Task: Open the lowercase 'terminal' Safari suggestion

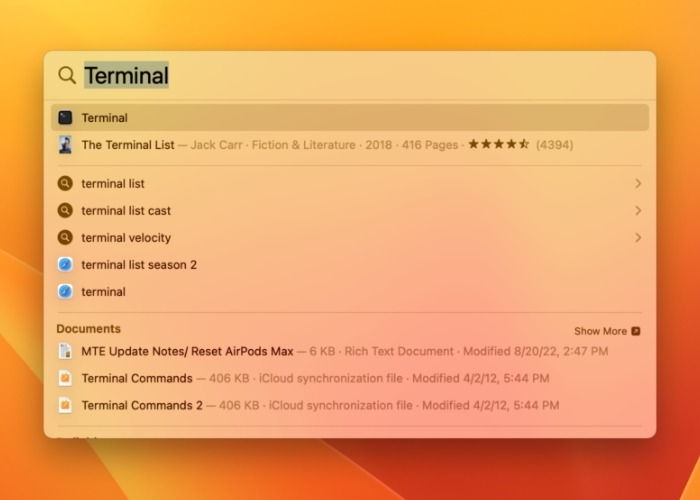Action: pos(350,292)
